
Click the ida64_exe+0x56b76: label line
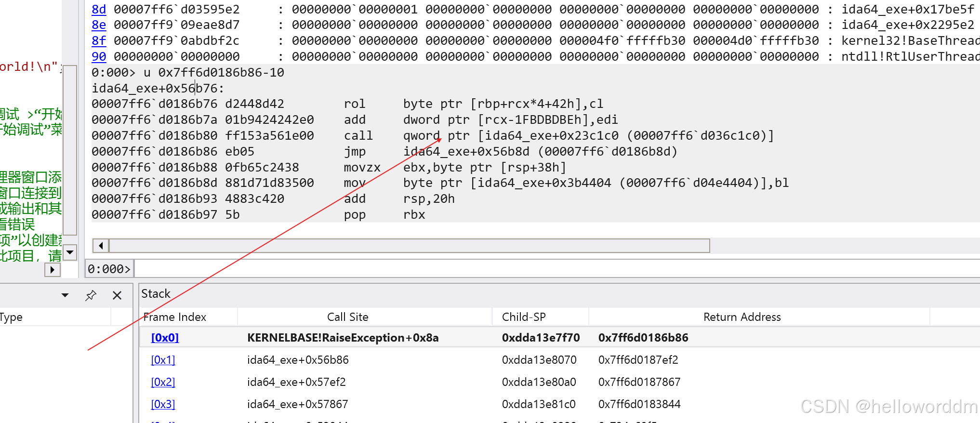158,88
